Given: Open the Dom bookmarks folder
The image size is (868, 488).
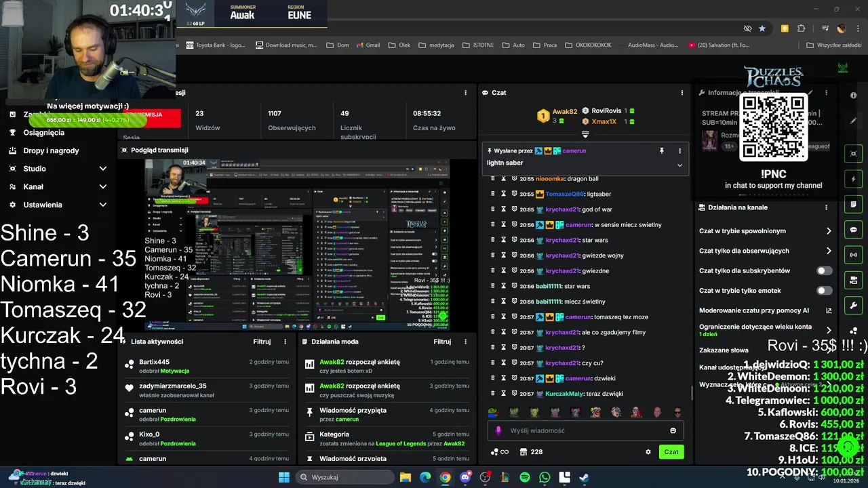Looking at the screenshot, I should (337, 45).
